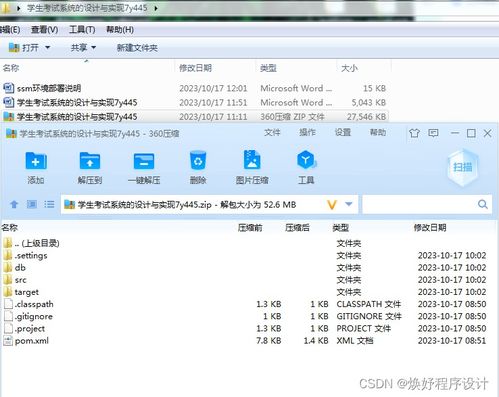Open the 图片压缩 image compression tool

pos(252,160)
